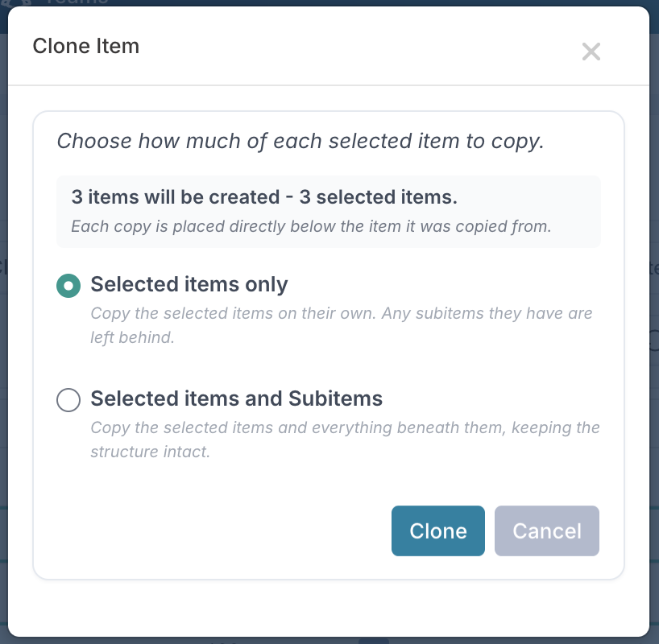Click the '3 items will be created' summary text
This screenshot has height=644, width=659.
coord(176,197)
